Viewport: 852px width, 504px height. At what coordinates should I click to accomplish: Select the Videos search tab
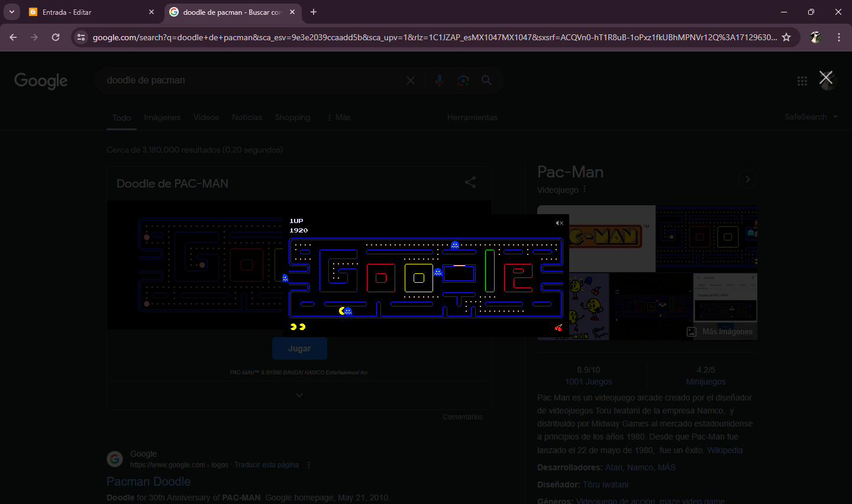(206, 117)
